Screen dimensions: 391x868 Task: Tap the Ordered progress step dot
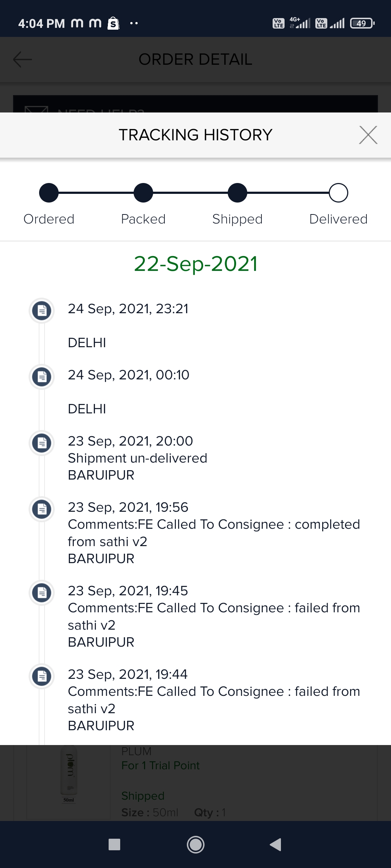coord(49,193)
